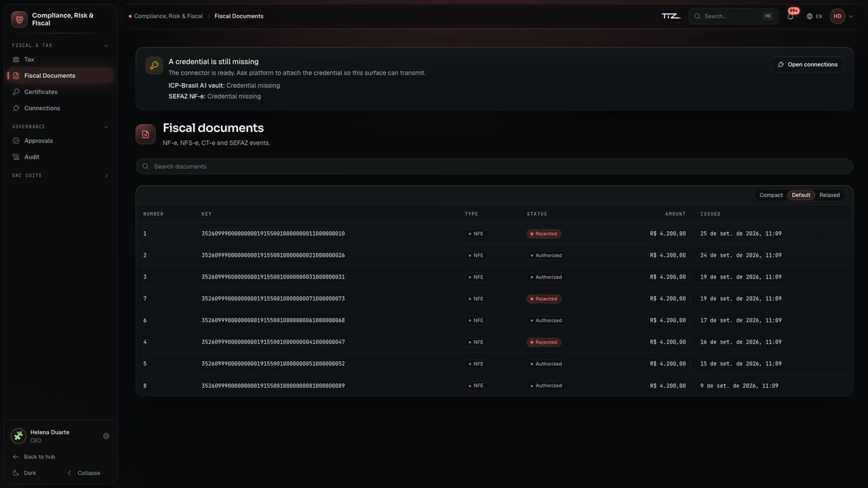The width and height of the screenshot is (868, 488).
Task: Click the Audit icon in sidebar
Action: [x=16, y=157]
